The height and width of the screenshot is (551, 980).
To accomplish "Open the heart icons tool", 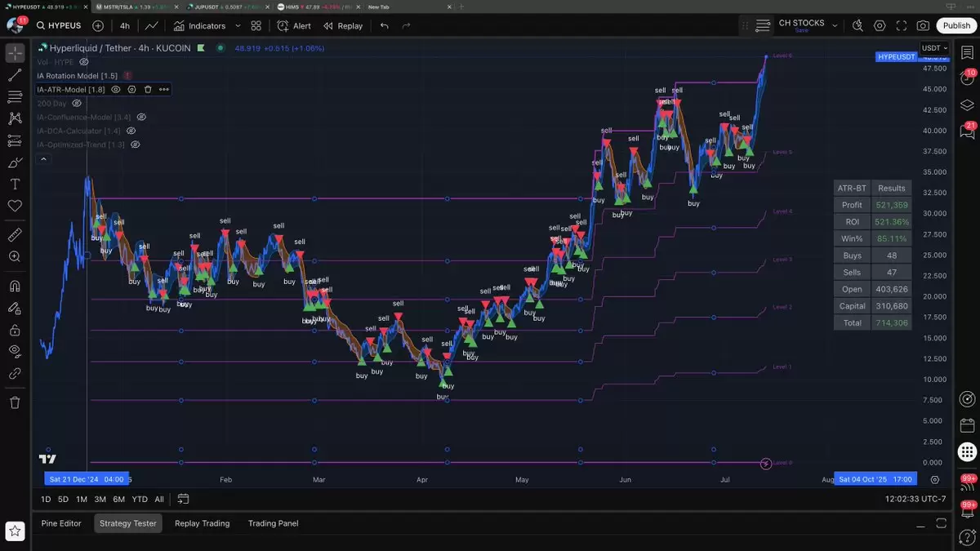I will point(15,206).
